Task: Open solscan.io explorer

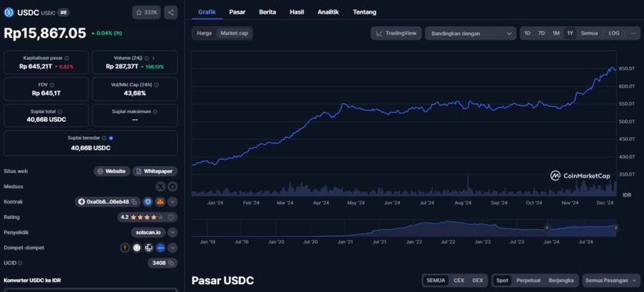Action: pyautogui.click(x=148, y=233)
